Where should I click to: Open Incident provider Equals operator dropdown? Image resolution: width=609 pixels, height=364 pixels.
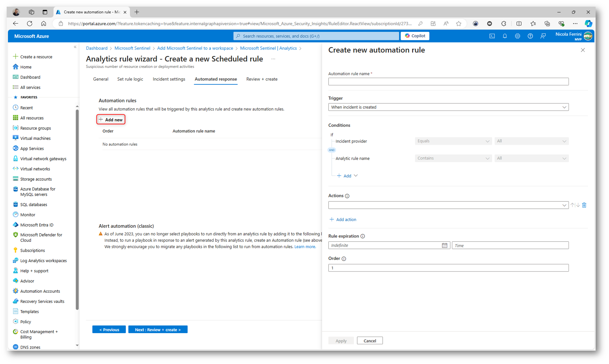point(453,141)
